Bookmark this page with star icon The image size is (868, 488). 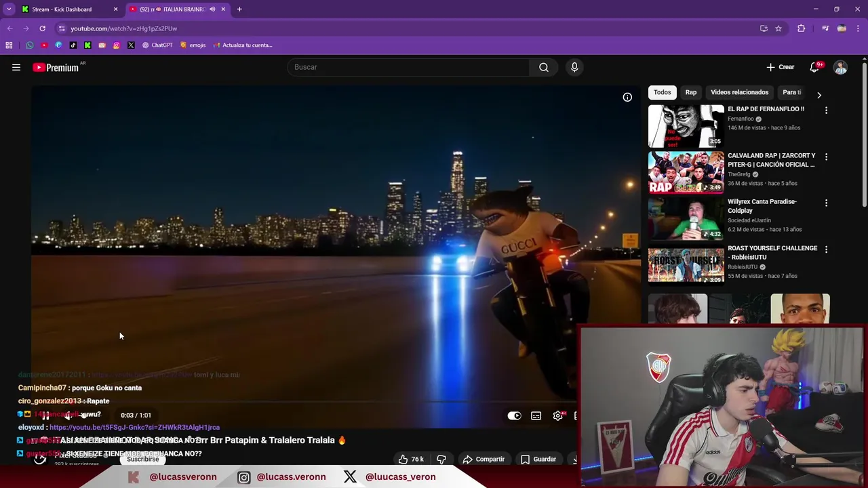(778, 28)
